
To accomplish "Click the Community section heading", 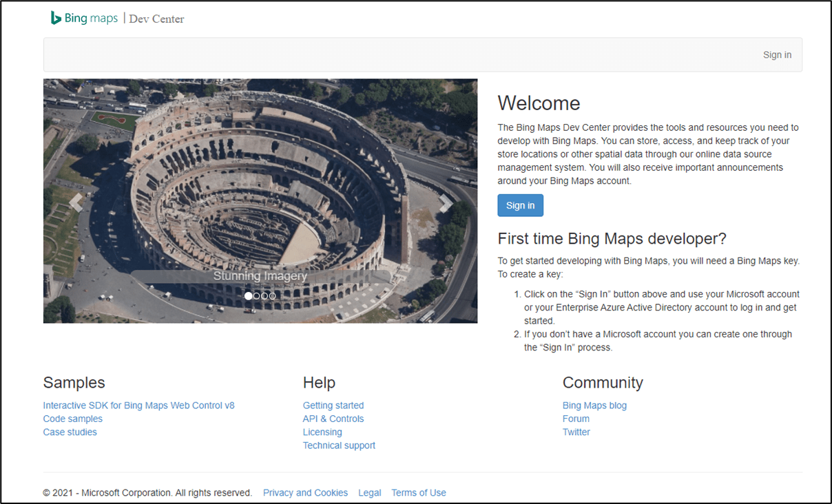I will click(x=603, y=383).
